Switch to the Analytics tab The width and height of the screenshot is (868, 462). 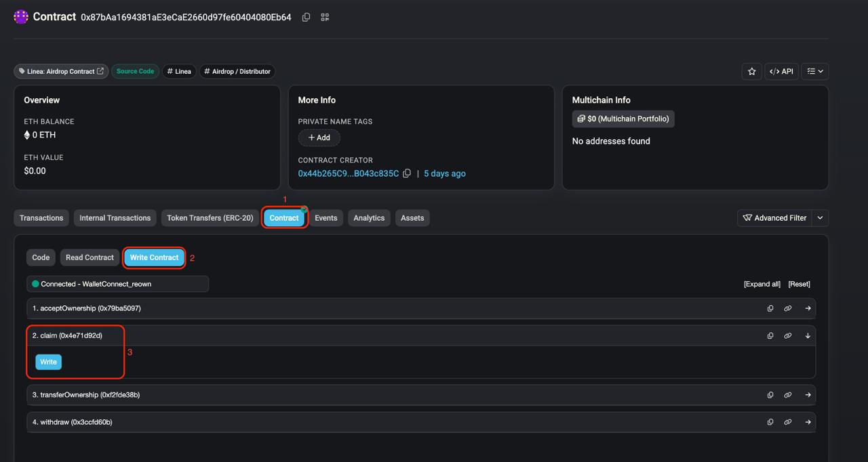[369, 218]
